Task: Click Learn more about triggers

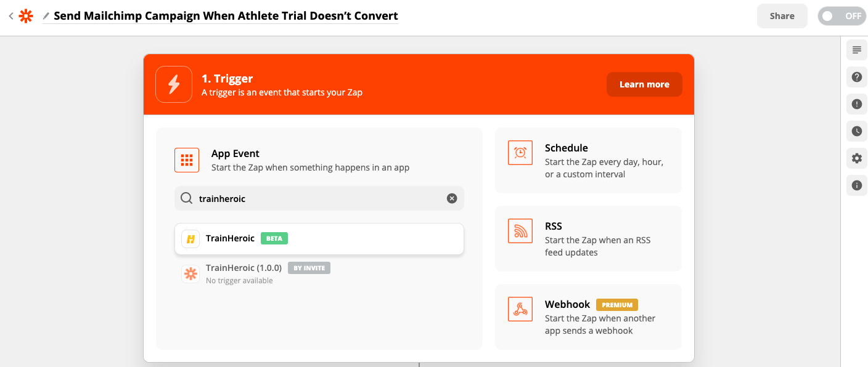Action: (x=644, y=84)
